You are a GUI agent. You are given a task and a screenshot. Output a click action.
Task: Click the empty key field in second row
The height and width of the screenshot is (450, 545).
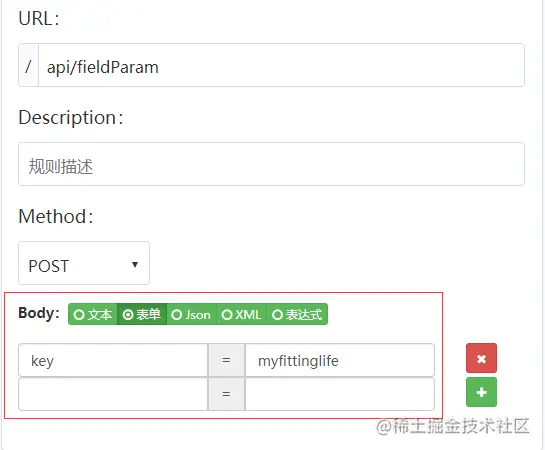tap(113, 394)
